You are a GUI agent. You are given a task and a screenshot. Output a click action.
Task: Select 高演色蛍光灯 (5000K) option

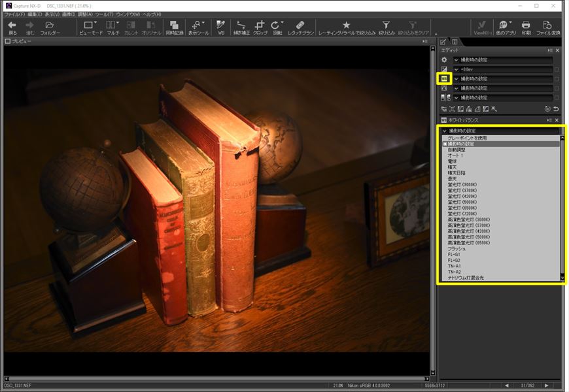[501, 237]
